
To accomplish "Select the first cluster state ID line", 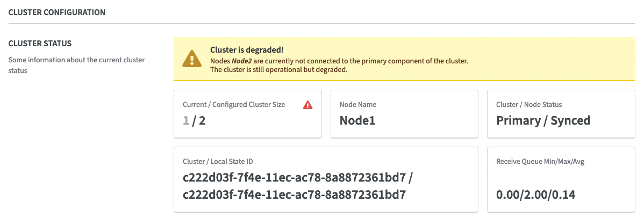I will point(297,177).
